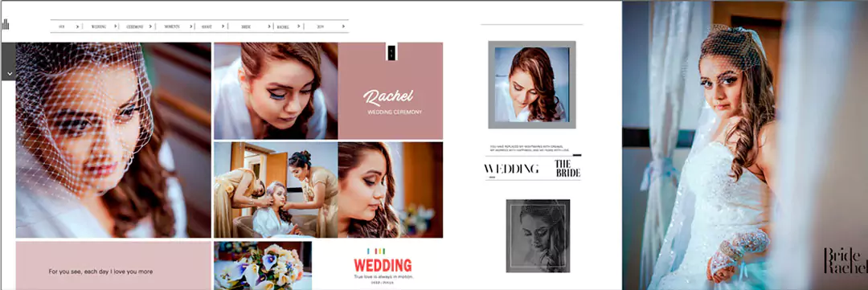Screen dimensions: 868x290
Task: Select the bride side-profile photo with orange background
Action: pos(391,190)
